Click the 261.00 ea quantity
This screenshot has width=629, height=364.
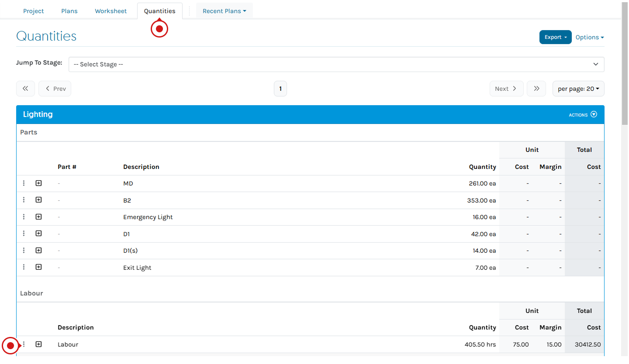click(x=482, y=183)
